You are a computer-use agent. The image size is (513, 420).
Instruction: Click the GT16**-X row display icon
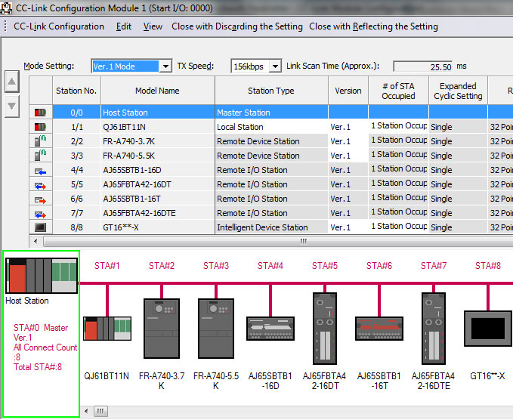(40, 227)
